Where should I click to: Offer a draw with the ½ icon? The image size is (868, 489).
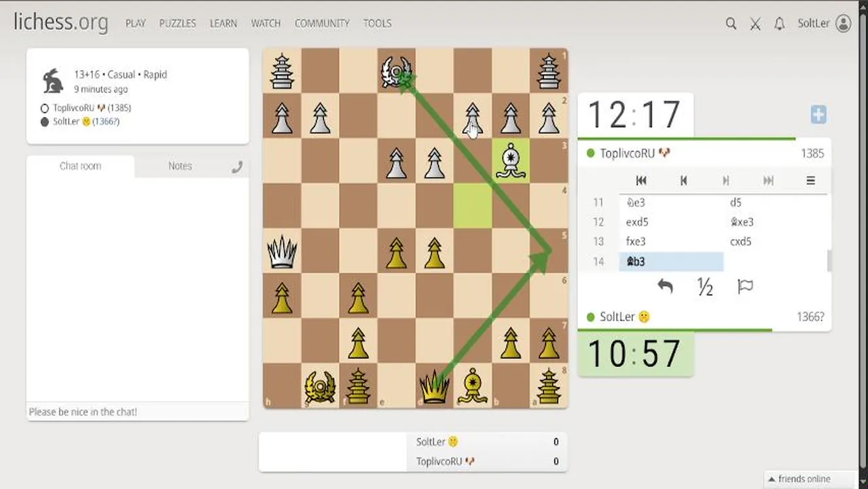click(x=705, y=287)
